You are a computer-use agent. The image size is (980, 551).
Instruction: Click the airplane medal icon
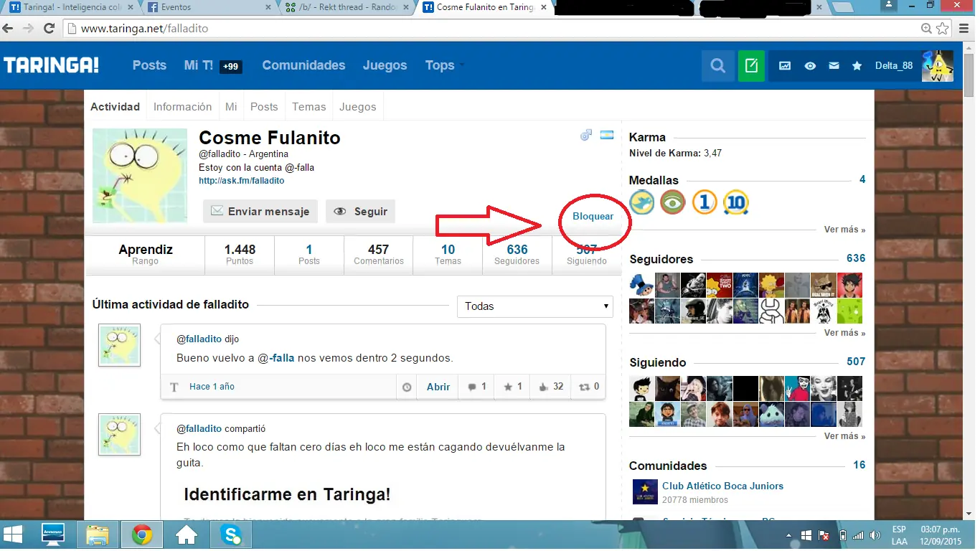[x=642, y=202]
